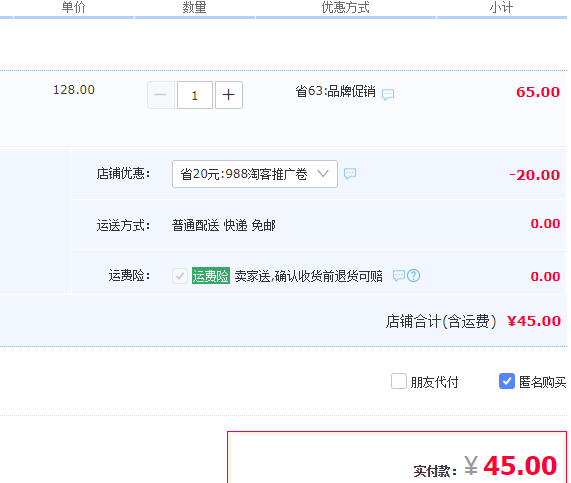
Task: Select subtotal amount 65.00
Action: 538,92
